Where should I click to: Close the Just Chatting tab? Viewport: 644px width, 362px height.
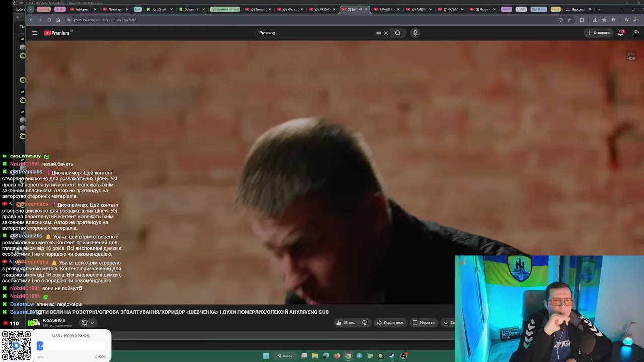click(171, 9)
